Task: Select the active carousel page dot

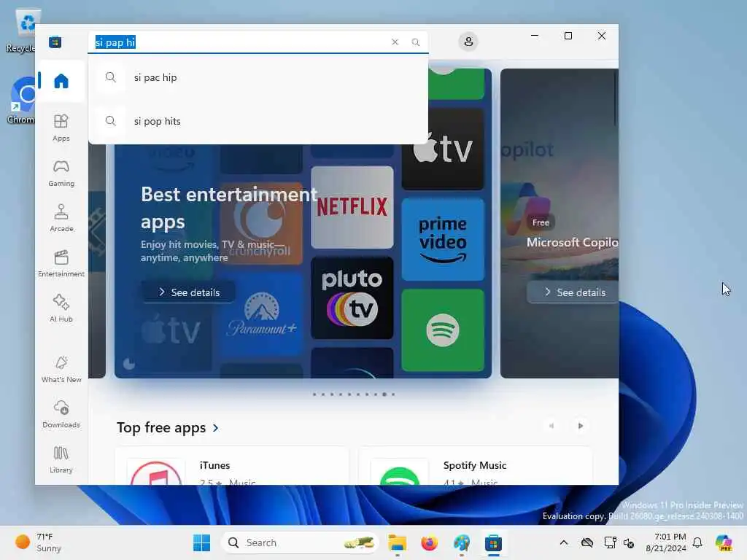Action: (x=384, y=394)
